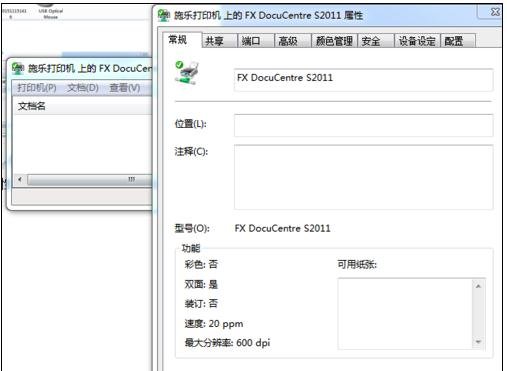
Task: Click the printer icon beside name field
Action: click(187, 73)
